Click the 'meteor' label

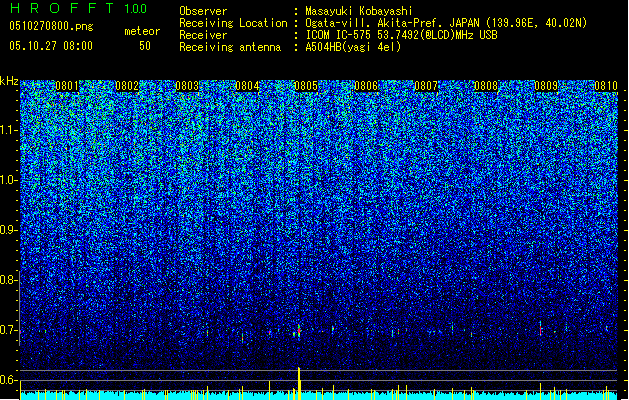click(142, 31)
